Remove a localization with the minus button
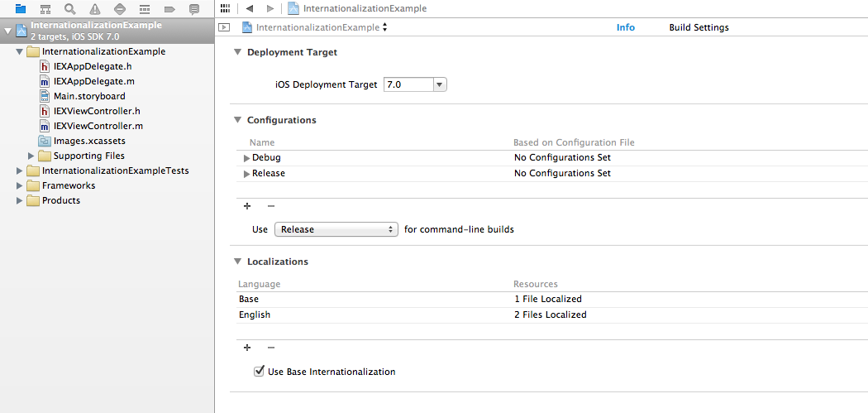The image size is (868, 413). coord(270,348)
